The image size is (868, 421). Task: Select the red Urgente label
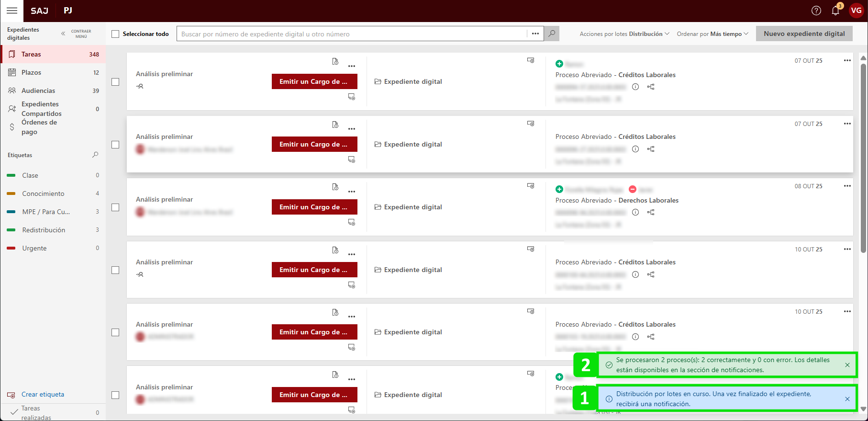(34, 248)
